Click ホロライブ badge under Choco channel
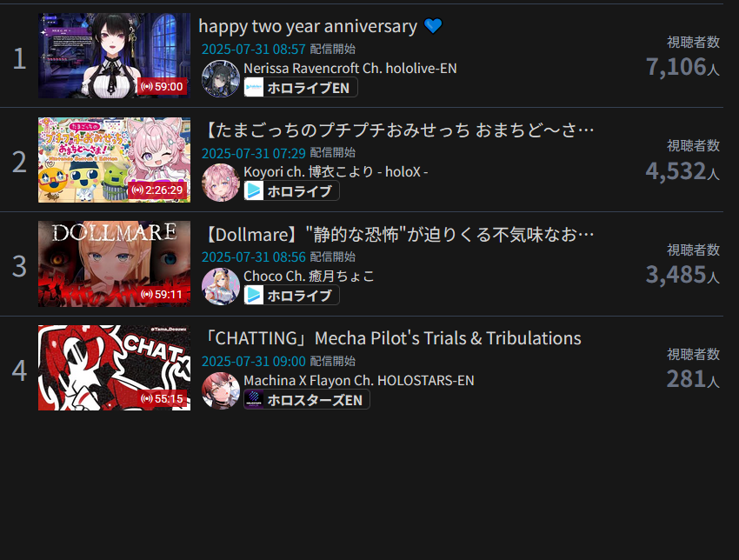This screenshot has height=560, width=739. pyautogui.click(x=291, y=296)
